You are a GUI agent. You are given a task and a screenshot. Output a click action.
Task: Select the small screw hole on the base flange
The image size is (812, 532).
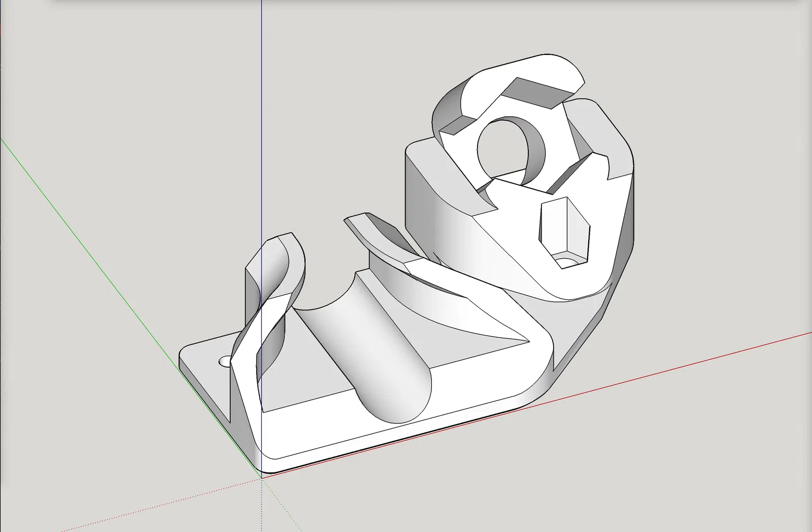(225, 362)
